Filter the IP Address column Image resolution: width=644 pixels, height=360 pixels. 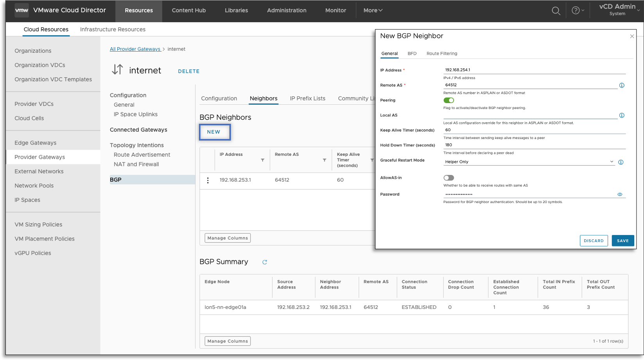263,160
